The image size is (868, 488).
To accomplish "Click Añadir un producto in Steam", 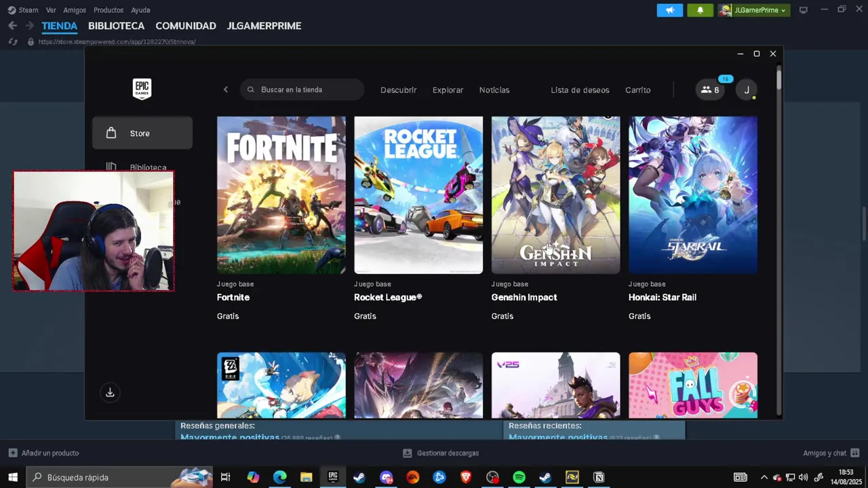I will [x=43, y=453].
